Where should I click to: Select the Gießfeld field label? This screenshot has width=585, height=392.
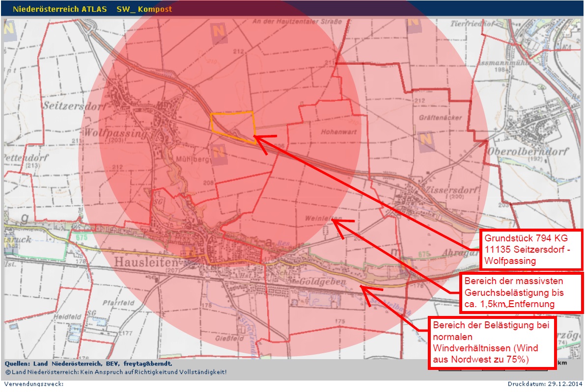[x=229, y=339]
